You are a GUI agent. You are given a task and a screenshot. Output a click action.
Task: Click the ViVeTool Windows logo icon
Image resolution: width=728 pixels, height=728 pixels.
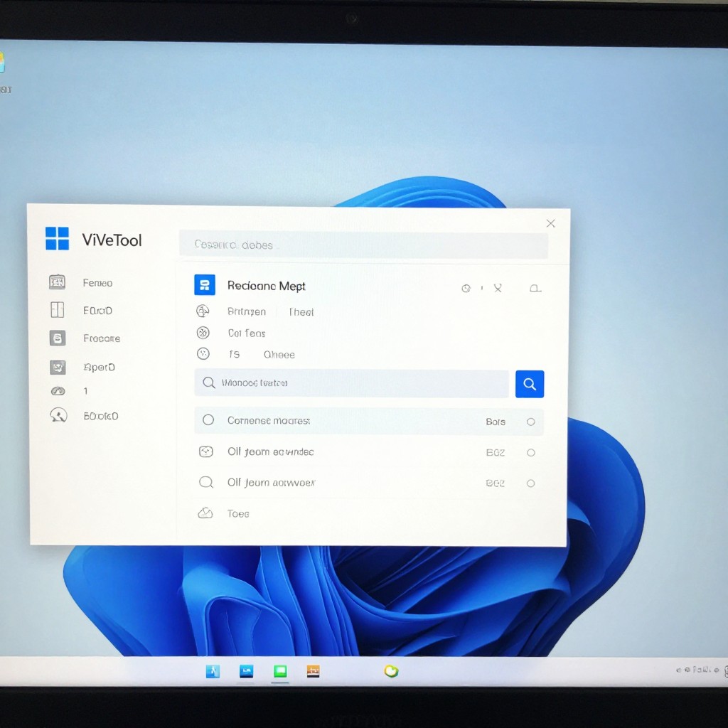click(57, 239)
